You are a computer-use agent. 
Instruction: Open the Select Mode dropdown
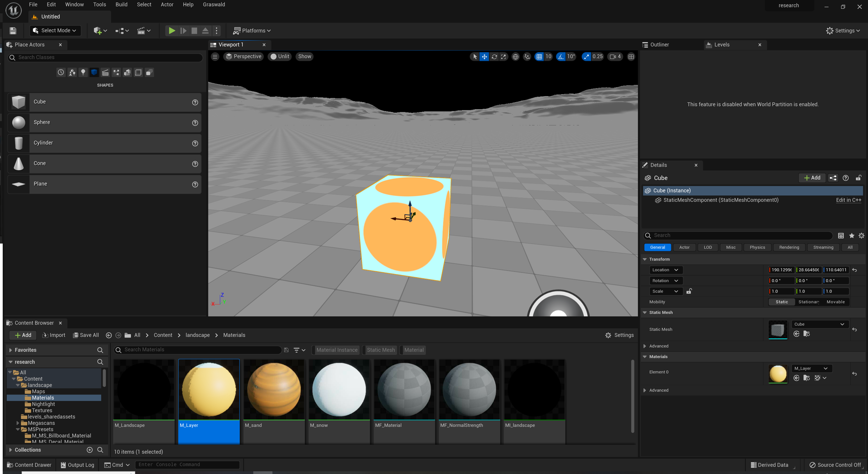[x=55, y=31]
